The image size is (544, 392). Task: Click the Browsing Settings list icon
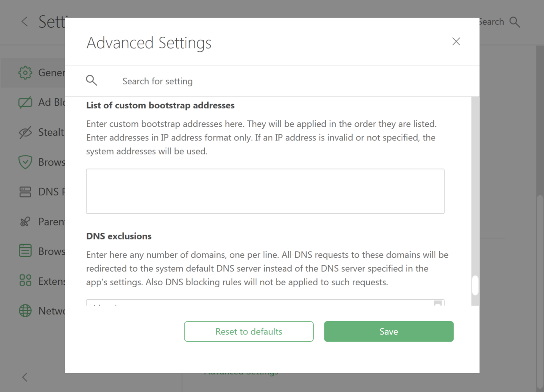(x=25, y=251)
